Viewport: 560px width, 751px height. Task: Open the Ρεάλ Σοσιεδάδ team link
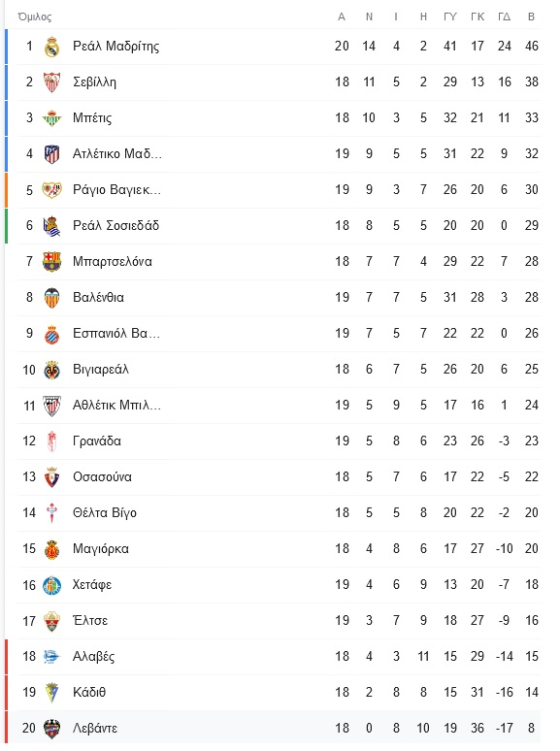115,225
